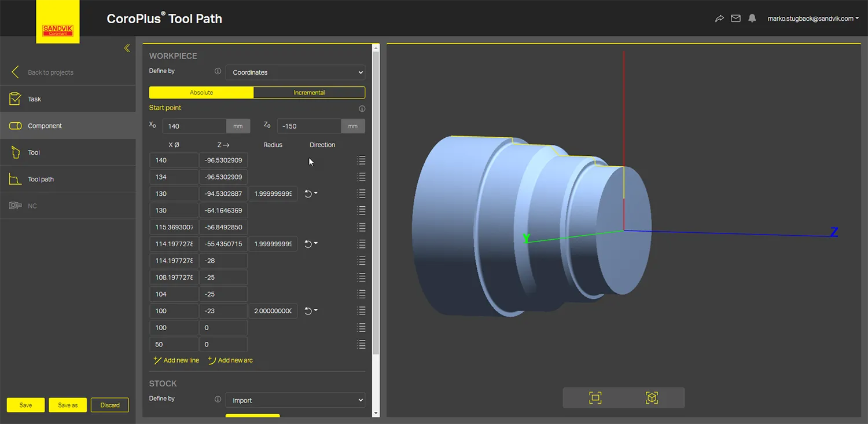Click 3D cube view icon under viewport

(652, 397)
